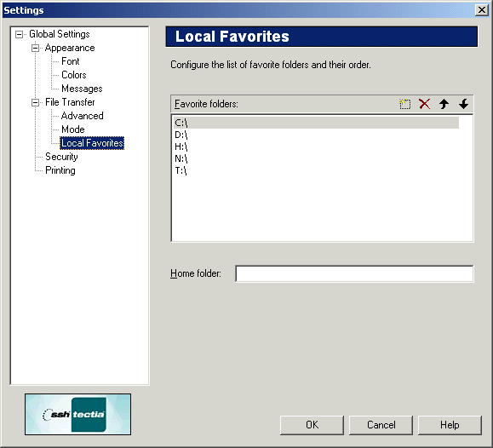This screenshot has height=448, width=493.
Task: Open Colors settings page
Action: click(74, 75)
